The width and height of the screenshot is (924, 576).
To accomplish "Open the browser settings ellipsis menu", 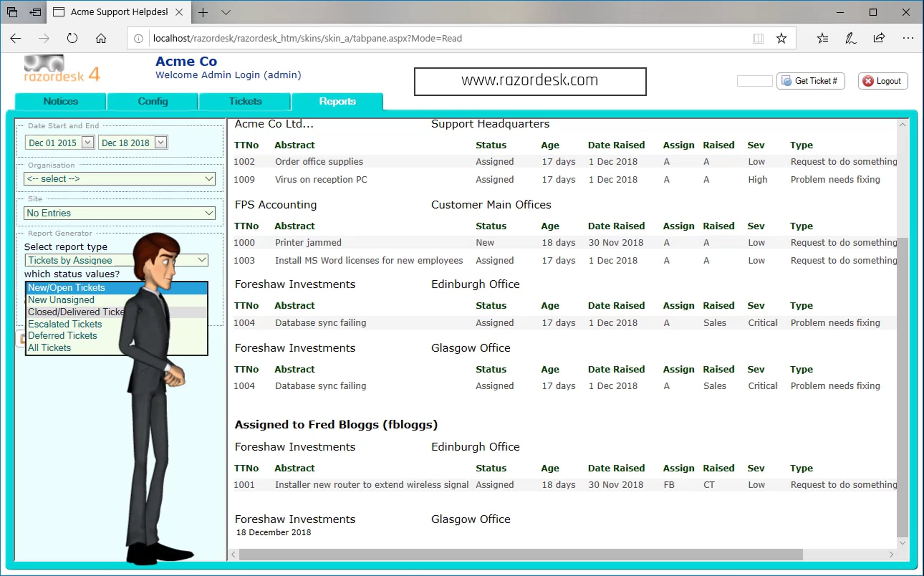I will pos(908,38).
